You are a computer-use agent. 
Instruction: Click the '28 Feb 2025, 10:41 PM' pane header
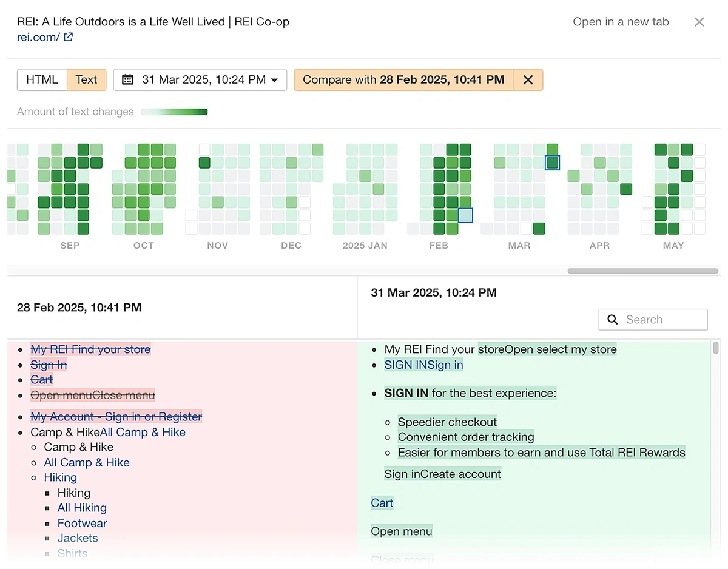[x=79, y=308]
